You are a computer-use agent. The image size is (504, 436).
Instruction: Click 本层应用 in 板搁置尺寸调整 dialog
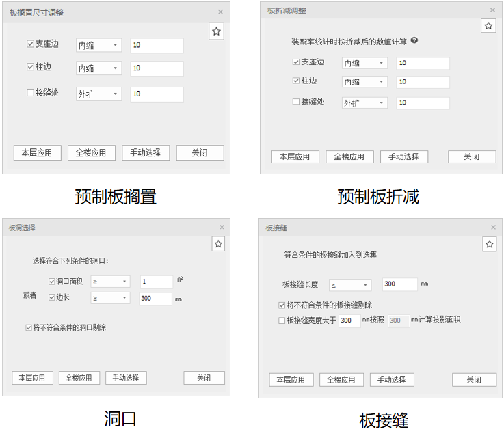coord(38,152)
